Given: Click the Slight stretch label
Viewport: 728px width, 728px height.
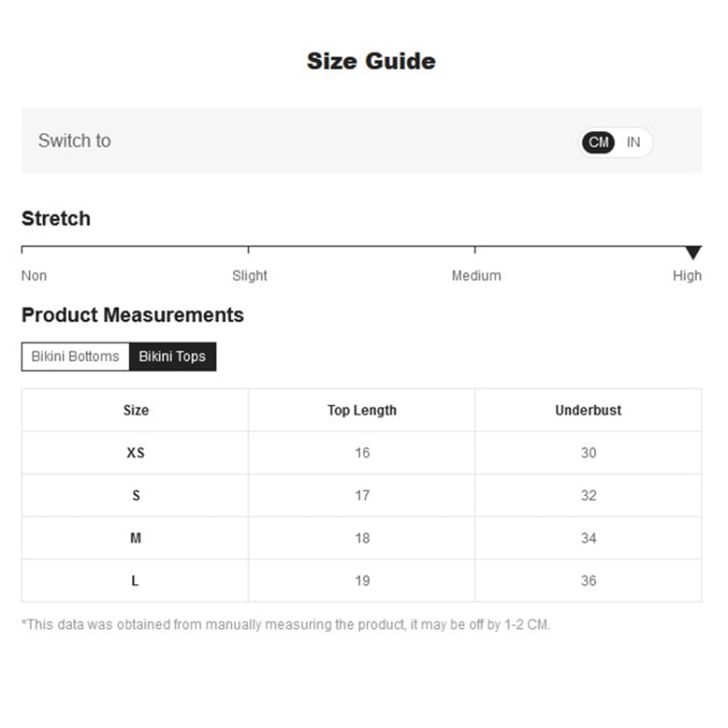Looking at the screenshot, I should tap(249, 276).
